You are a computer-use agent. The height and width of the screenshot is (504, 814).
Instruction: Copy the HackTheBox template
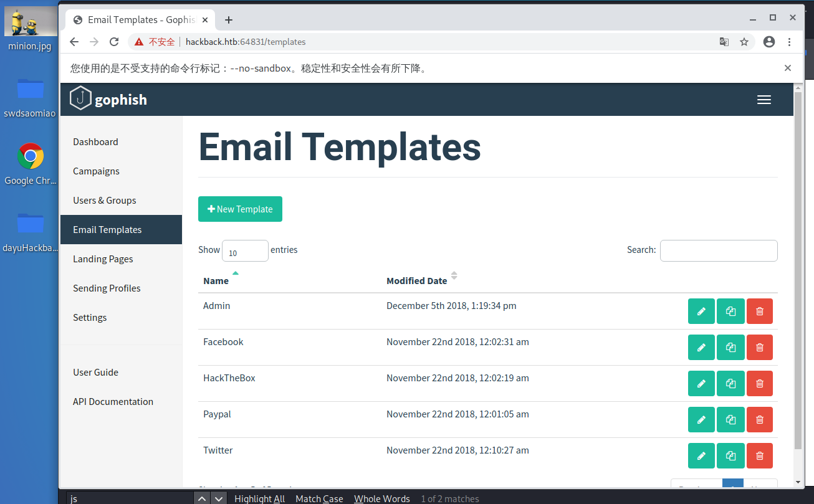pyautogui.click(x=730, y=384)
